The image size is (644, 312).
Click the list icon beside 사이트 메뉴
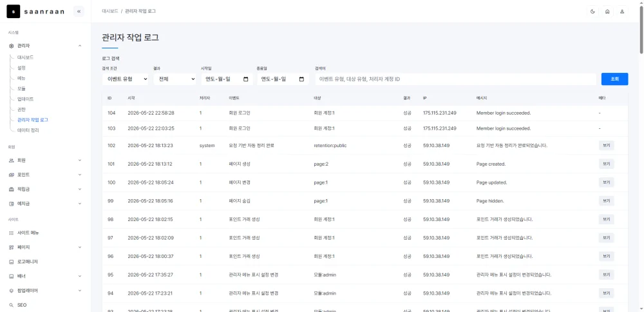click(x=12, y=233)
